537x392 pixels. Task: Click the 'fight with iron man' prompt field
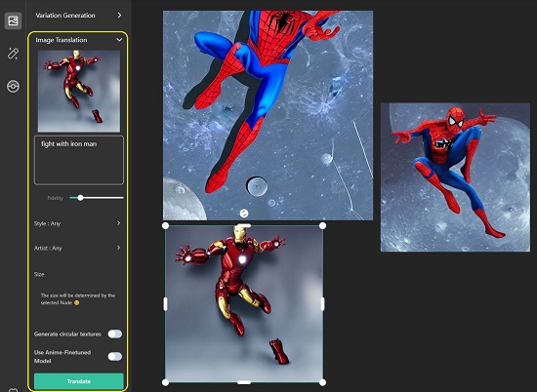[x=79, y=160]
